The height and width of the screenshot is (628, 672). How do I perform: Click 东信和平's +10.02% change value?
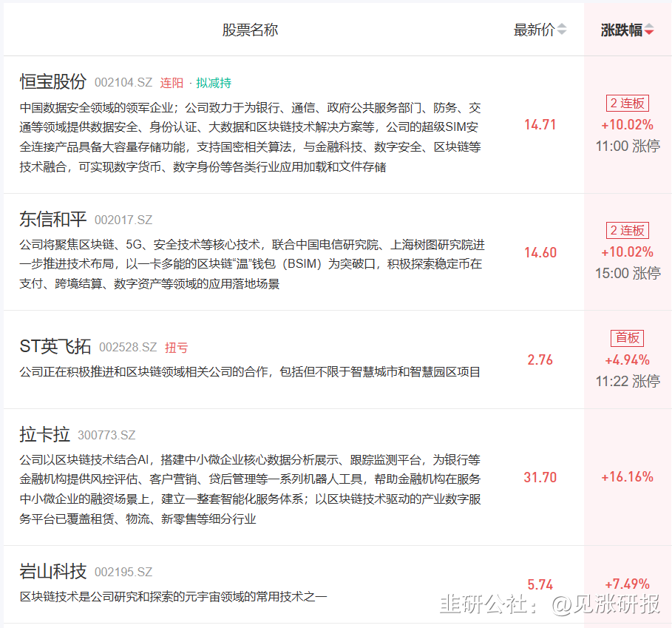pos(628,252)
